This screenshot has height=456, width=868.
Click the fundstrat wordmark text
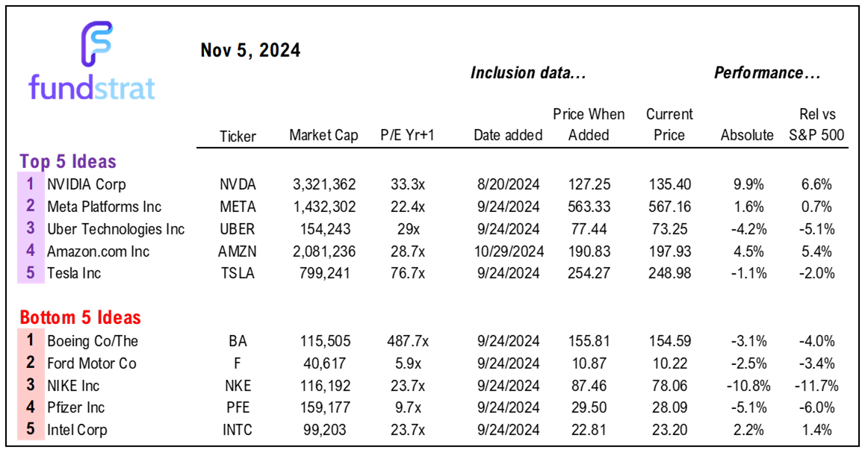coord(92,87)
